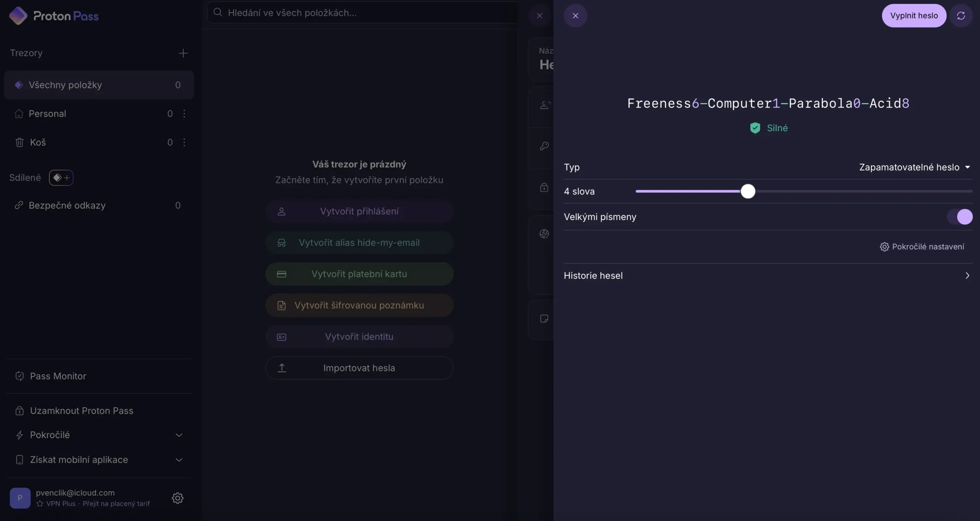Click the Sdílené share-plus icon button
The height and width of the screenshot is (521, 980).
coord(61,177)
